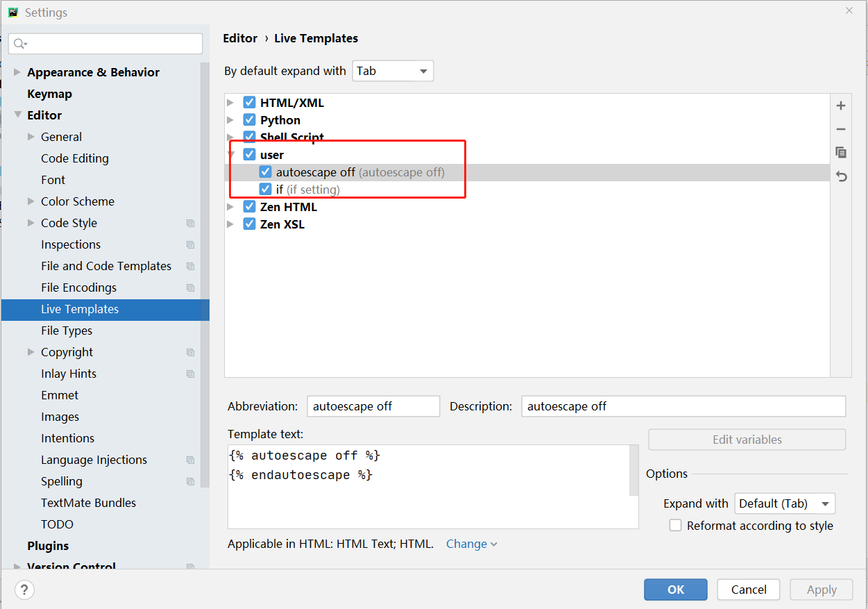
Task: Apply the current settings changes
Action: coord(821,589)
